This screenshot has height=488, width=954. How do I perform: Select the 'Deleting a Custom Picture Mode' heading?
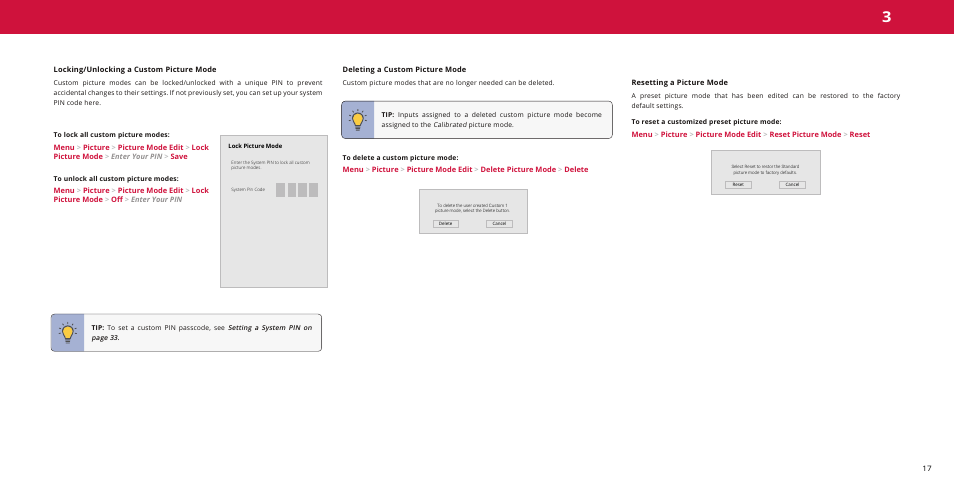tap(404, 70)
